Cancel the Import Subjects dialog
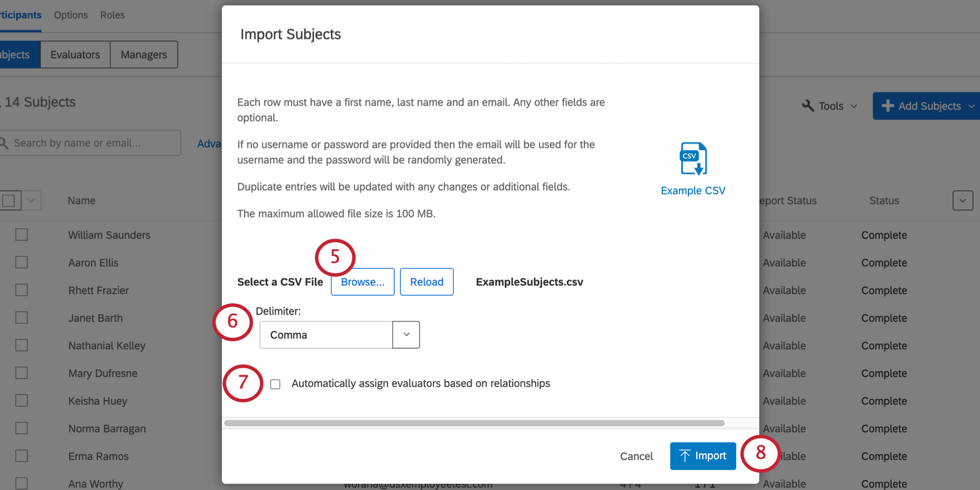Viewport: 980px width, 490px height. (636, 456)
